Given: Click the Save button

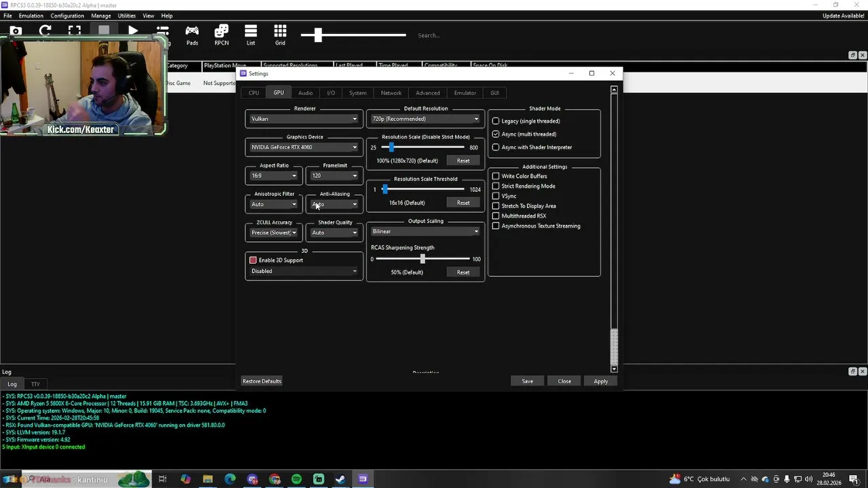Looking at the screenshot, I should 528,381.
